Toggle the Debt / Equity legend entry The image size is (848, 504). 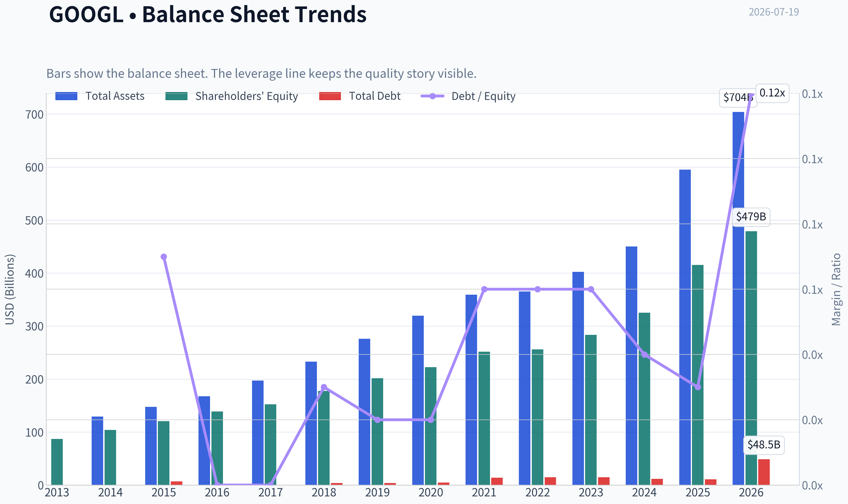click(468, 96)
